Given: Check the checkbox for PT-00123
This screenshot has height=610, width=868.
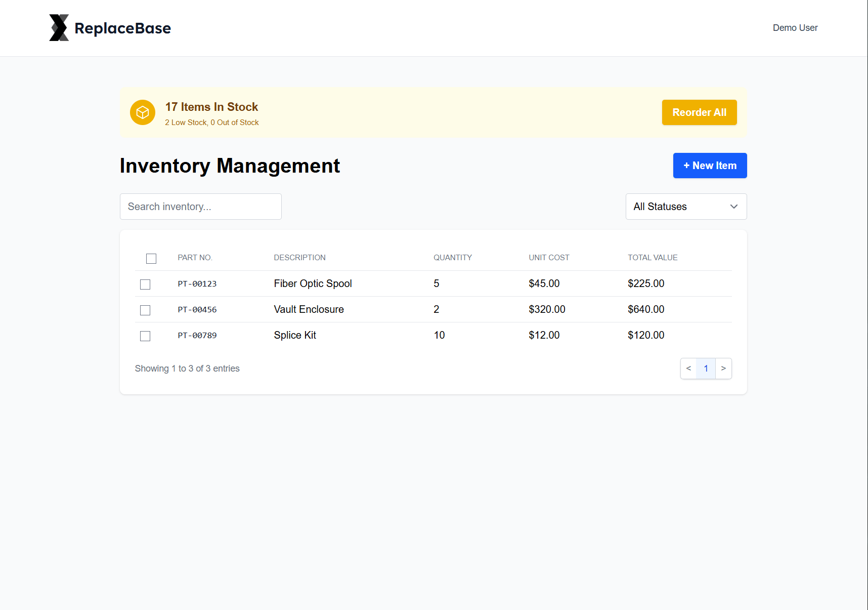Looking at the screenshot, I should (145, 284).
